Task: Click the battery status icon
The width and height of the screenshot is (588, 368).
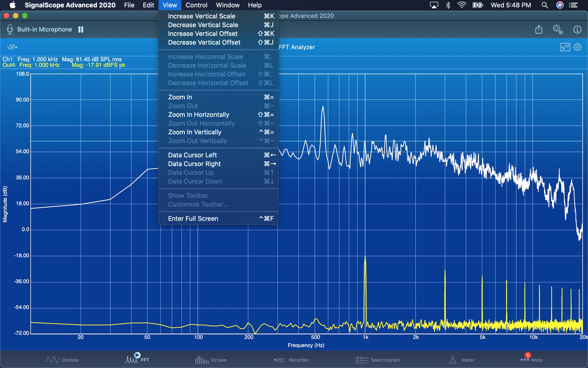Action: [x=478, y=5]
